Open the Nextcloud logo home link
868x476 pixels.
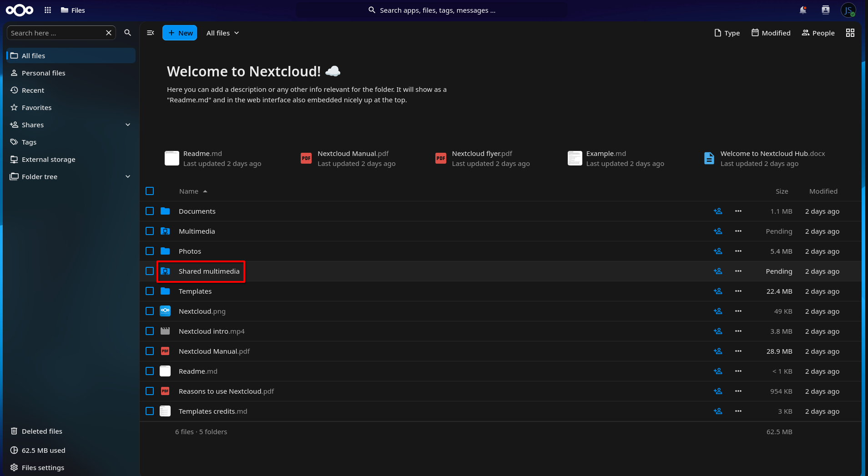(20, 10)
